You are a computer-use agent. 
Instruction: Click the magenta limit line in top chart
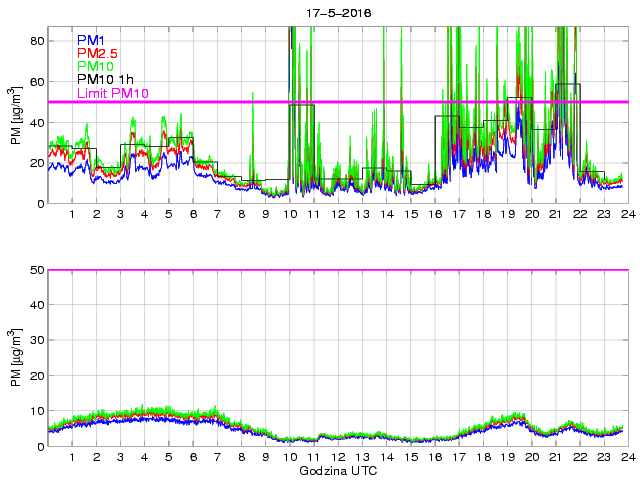tap(400, 102)
